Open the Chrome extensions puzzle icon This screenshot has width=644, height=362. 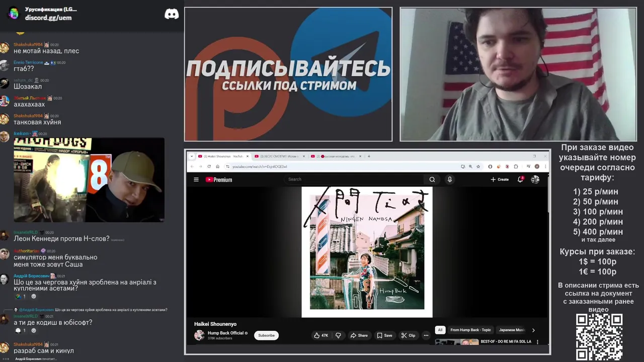click(x=516, y=166)
